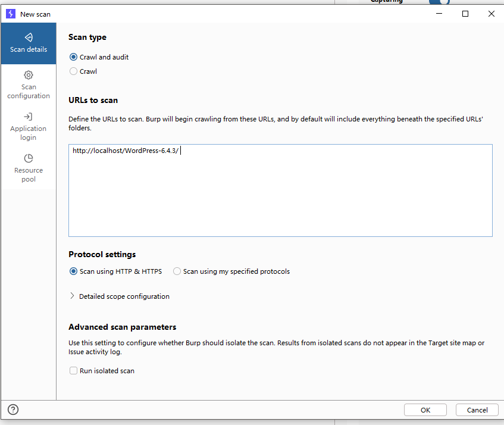The image size is (504, 425).
Task: Minimize the New scan dialog
Action: pos(440,14)
